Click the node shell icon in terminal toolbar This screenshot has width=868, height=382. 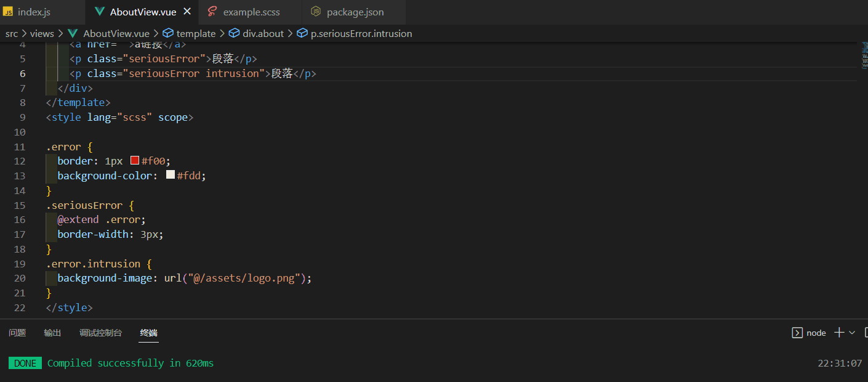pyautogui.click(x=797, y=332)
